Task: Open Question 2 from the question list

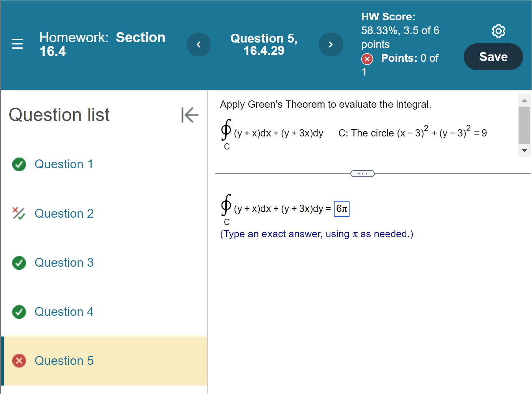Action: point(64,213)
